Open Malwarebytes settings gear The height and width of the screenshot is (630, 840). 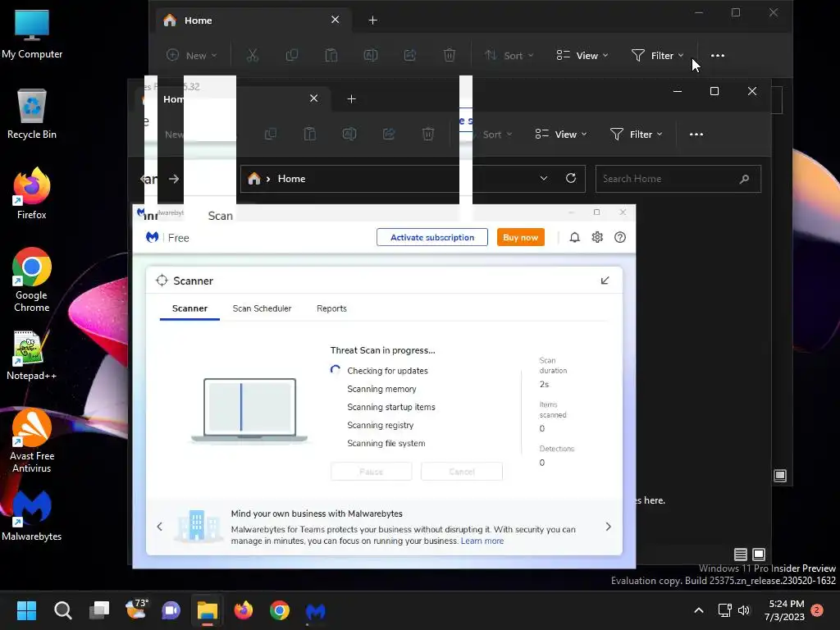(597, 237)
